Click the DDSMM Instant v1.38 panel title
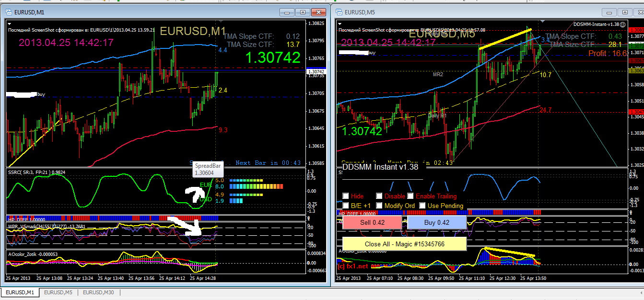 point(380,167)
